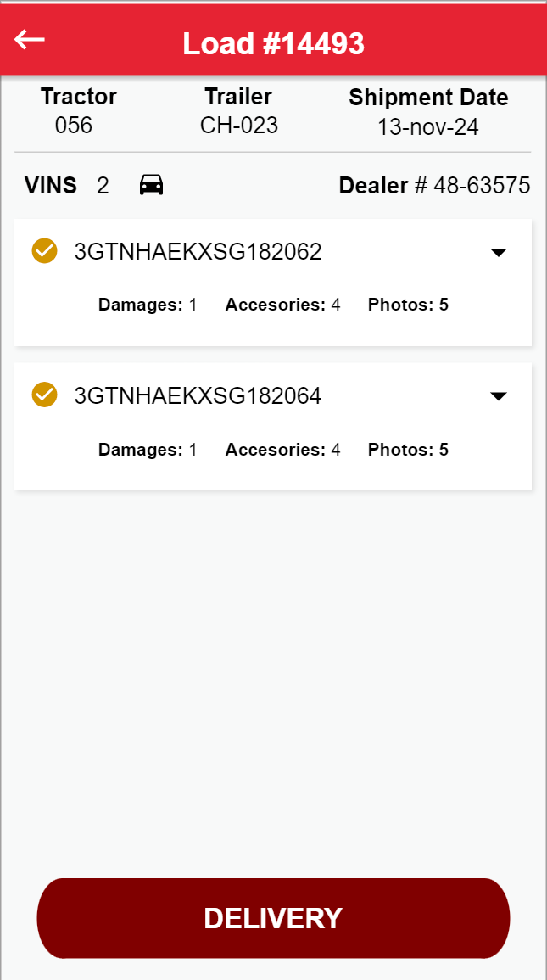The height and width of the screenshot is (980, 547).
Task: Expand the 3GTNHAEKXSG182064 VIN card
Action: pyautogui.click(x=499, y=396)
